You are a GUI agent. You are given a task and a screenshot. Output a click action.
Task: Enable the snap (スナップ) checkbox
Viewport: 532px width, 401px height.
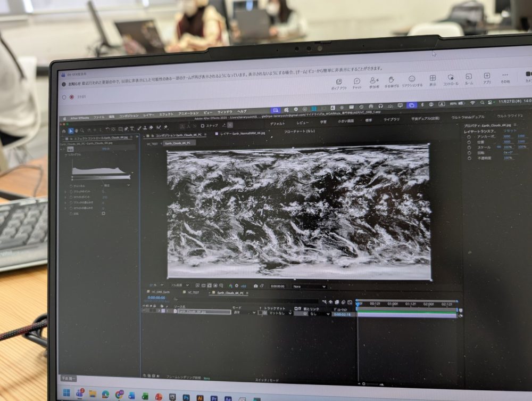pos(202,126)
